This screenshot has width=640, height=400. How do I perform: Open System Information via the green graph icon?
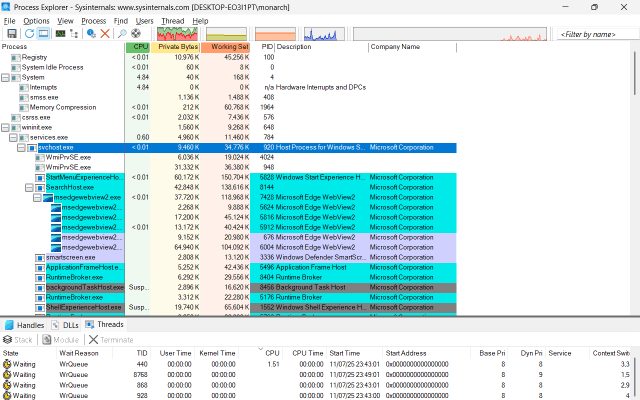coord(60,33)
